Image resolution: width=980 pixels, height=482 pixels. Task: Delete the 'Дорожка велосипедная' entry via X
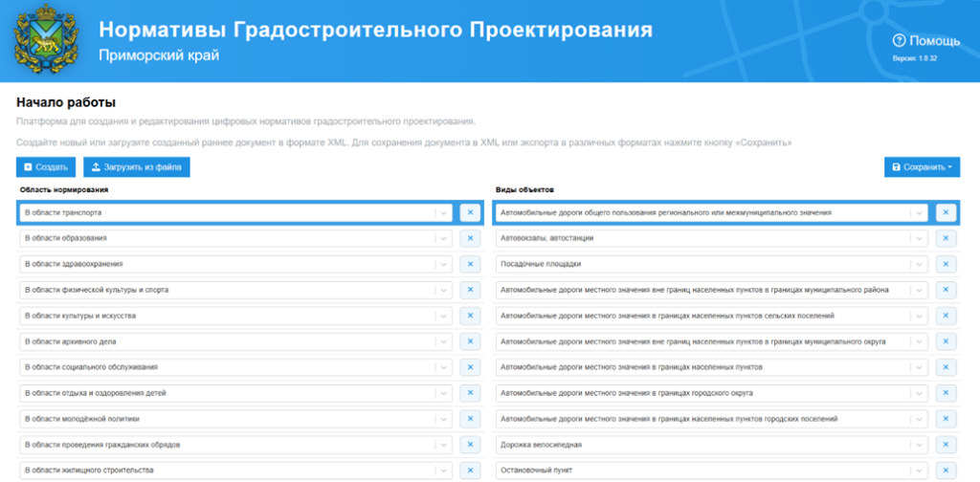[946, 445]
